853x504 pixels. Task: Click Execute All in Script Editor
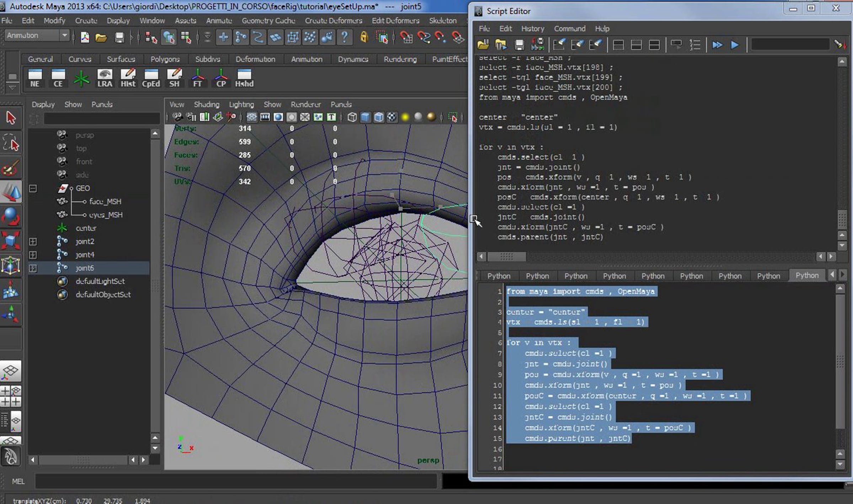tap(717, 45)
